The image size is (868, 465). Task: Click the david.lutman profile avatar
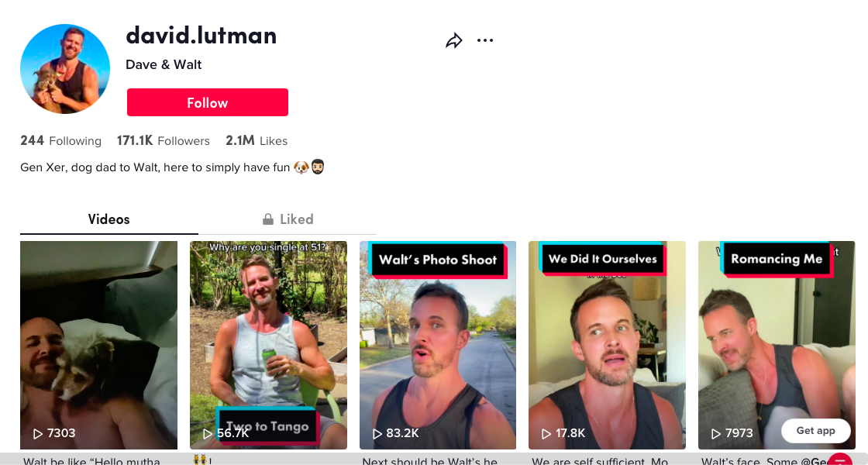[x=65, y=69]
